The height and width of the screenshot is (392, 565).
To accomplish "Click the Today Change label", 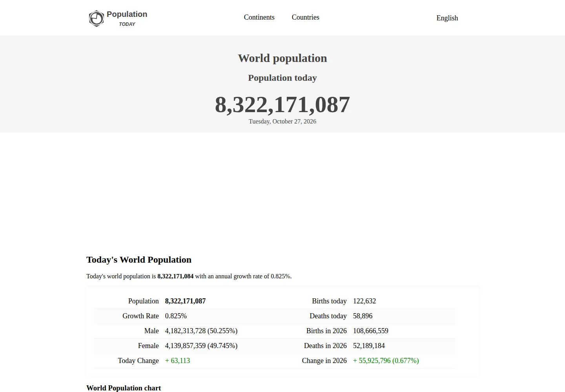I will (139, 361).
